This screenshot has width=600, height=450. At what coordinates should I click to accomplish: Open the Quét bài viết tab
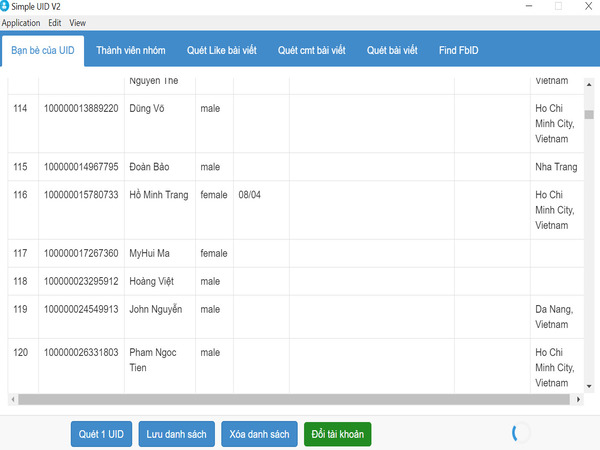(x=392, y=51)
